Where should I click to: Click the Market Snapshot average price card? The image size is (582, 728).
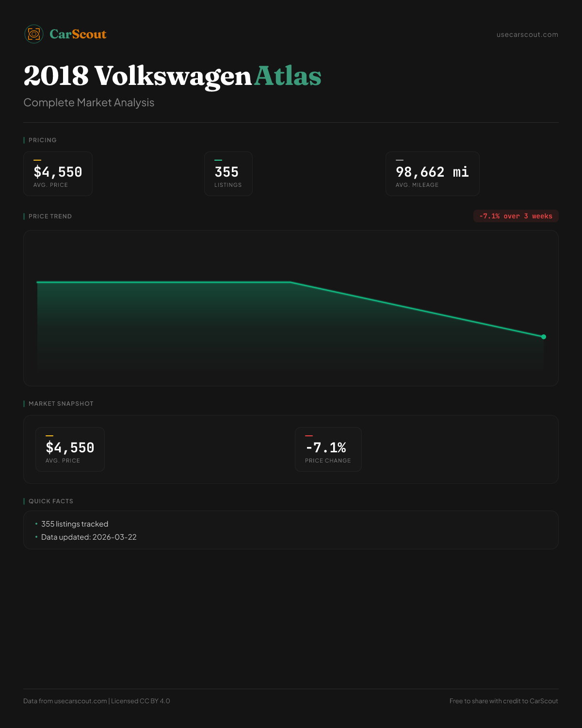[70, 449]
